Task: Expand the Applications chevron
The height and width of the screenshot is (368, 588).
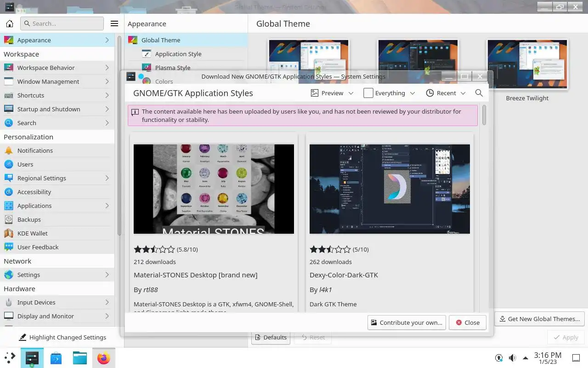Action: tap(107, 206)
